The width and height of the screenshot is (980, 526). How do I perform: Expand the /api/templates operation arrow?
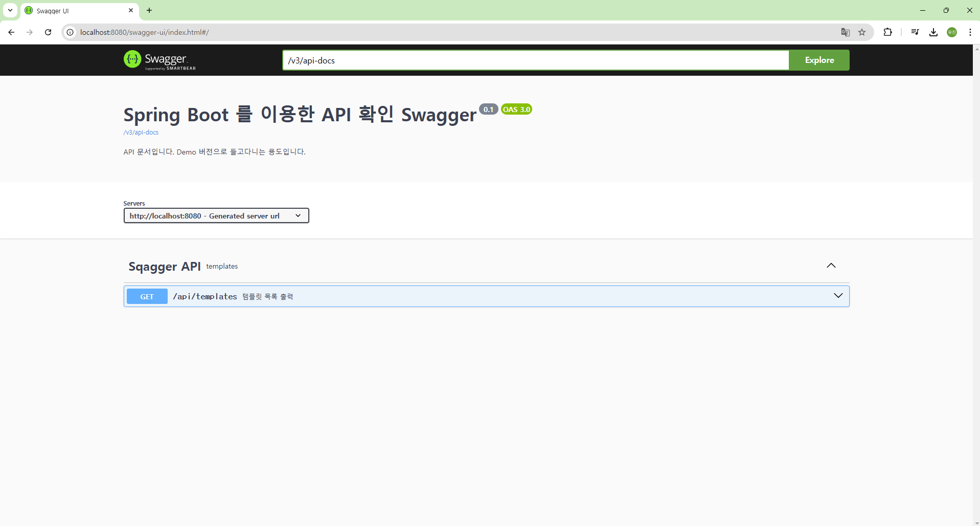click(838, 296)
